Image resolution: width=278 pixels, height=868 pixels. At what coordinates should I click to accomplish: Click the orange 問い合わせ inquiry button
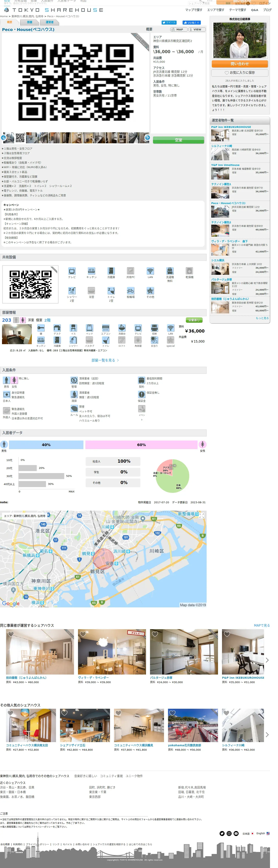coord(240,64)
